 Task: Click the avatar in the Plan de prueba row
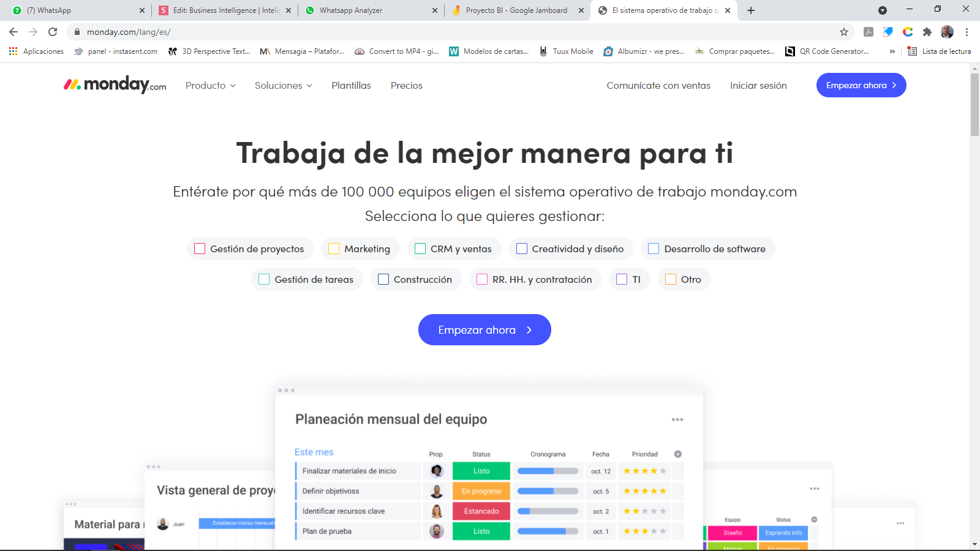[437, 531]
